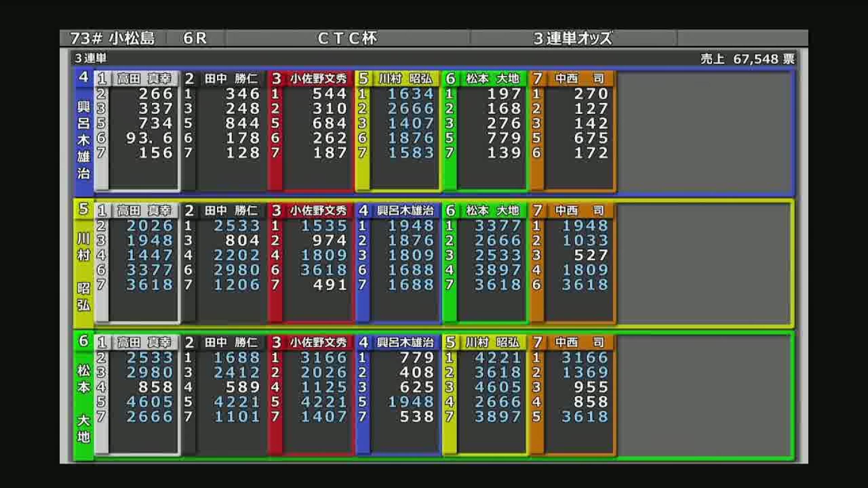
Task: Click odds value '544'
Action: point(330,94)
